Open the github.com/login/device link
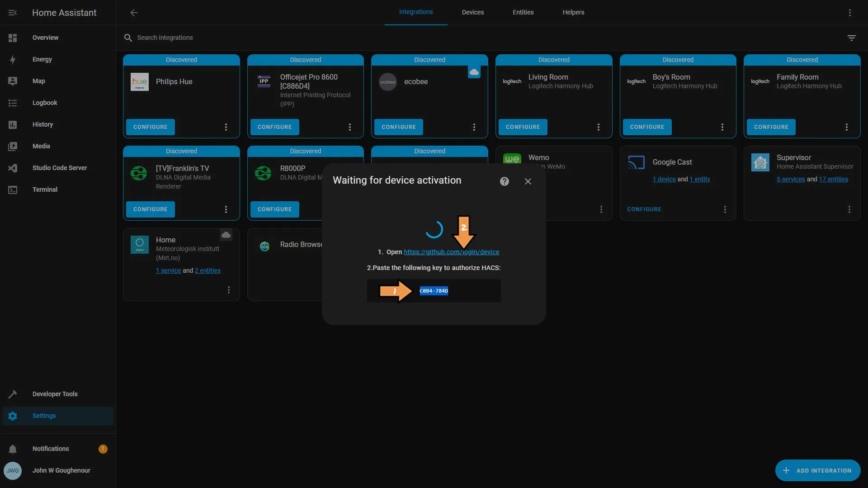Viewport: 868px width, 488px height. point(451,252)
